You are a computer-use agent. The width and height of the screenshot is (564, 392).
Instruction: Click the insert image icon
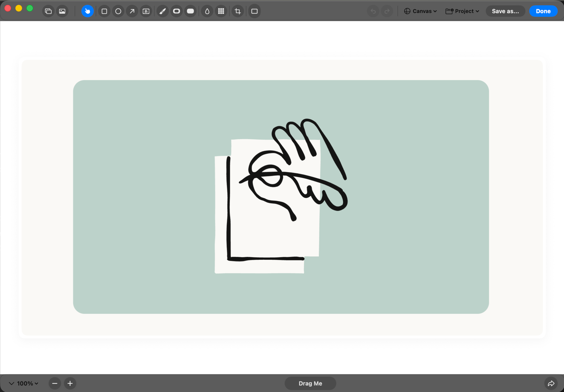[x=62, y=11]
